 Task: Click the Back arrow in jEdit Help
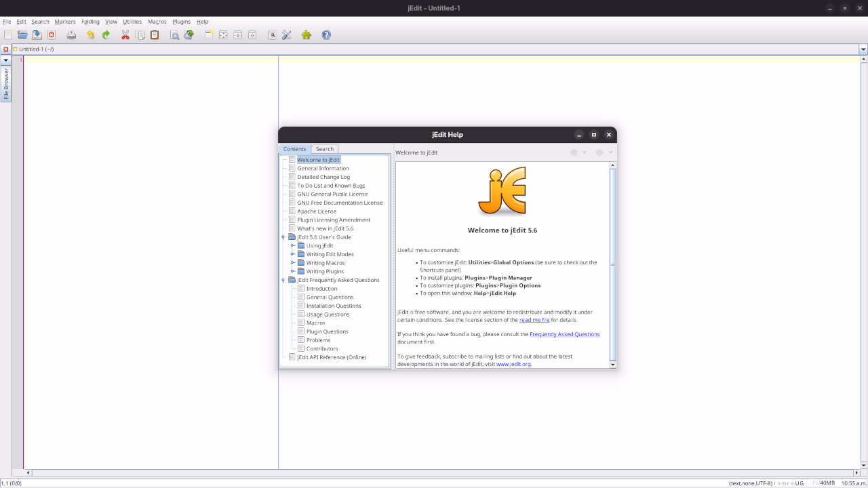pyautogui.click(x=574, y=152)
